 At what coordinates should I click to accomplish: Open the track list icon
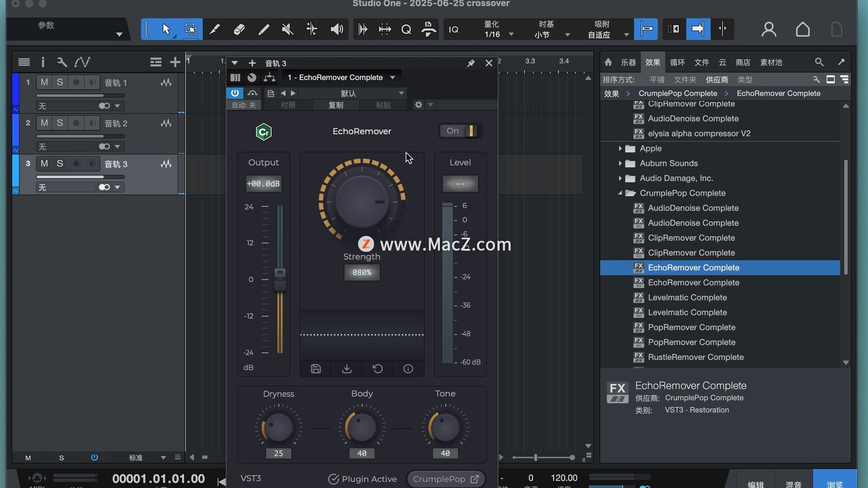24,62
